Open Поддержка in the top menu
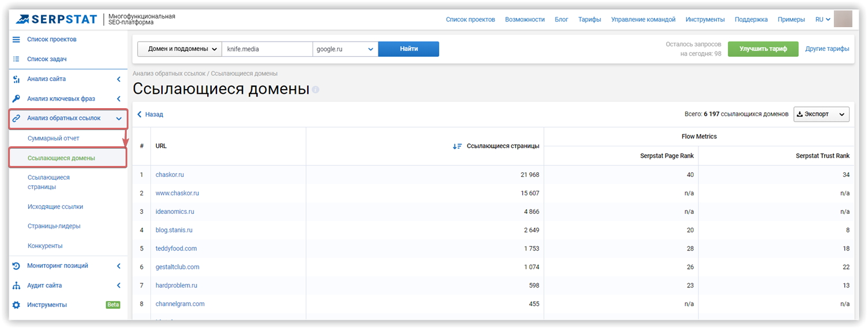The height and width of the screenshot is (329, 868). [751, 19]
